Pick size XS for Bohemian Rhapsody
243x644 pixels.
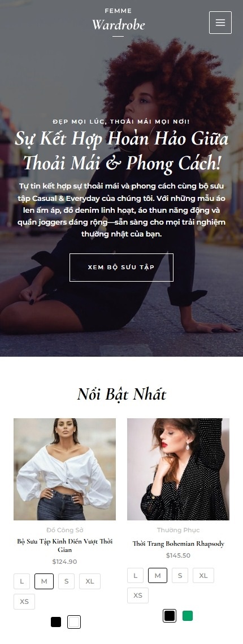point(138,595)
